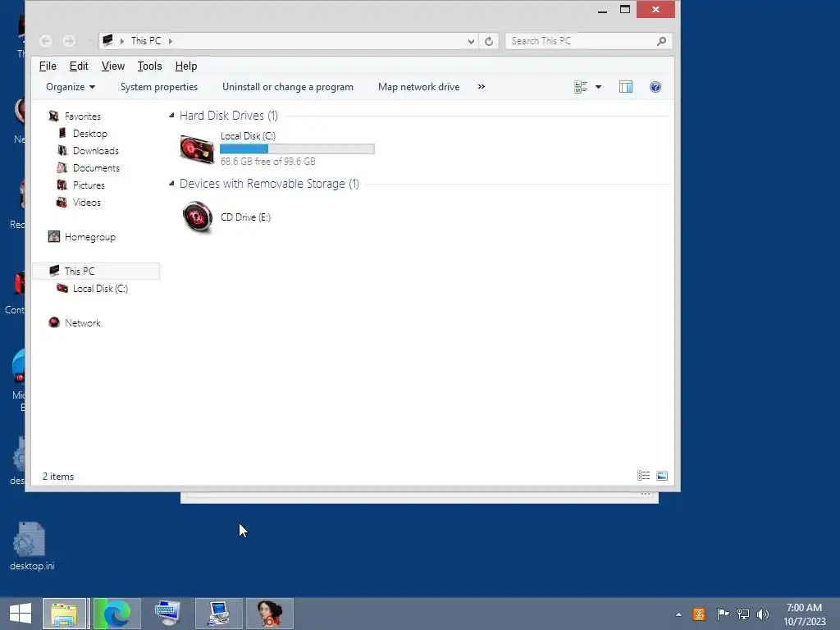Screen dimensions: 840x630
Task: Click the refresh button in address bar
Action: (x=489, y=41)
